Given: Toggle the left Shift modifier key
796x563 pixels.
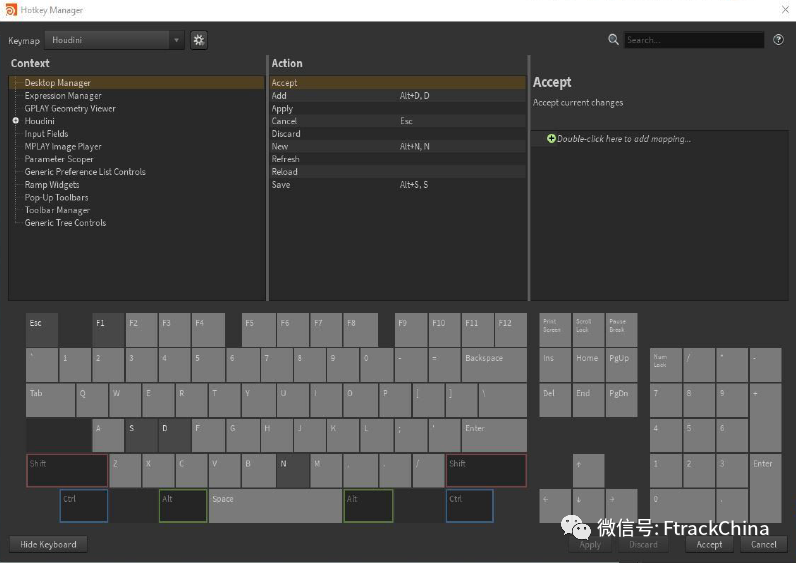Looking at the screenshot, I should (67, 471).
